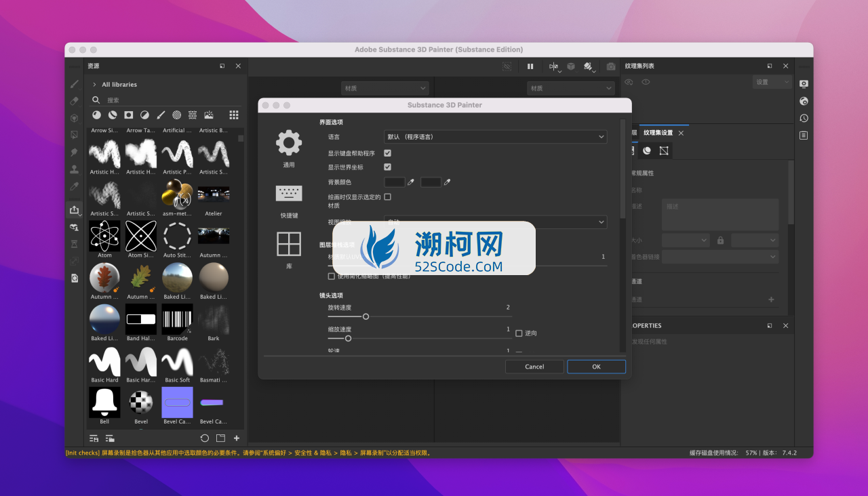Image resolution: width=868 pixels, height=496 pixels.
Task: Switch to the 纹理集设置 tab
Action: coord(658,133)
